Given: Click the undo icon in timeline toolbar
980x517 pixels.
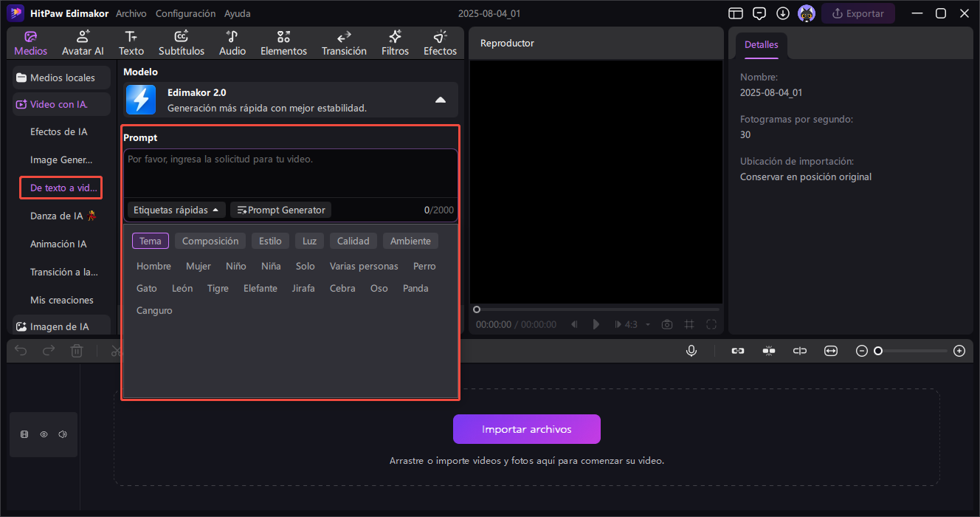Looking at the screenshot, I should [21, 351].
